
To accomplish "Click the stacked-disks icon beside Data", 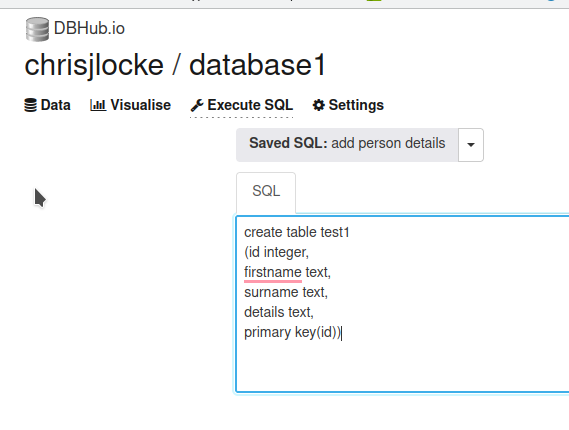I will [30, 105].
